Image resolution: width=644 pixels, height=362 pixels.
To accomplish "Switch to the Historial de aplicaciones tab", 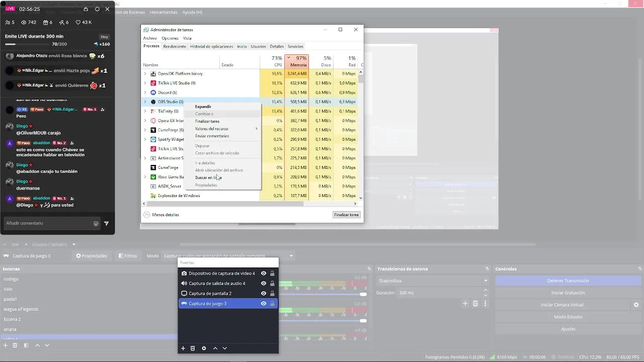I will tap(211, 46).
